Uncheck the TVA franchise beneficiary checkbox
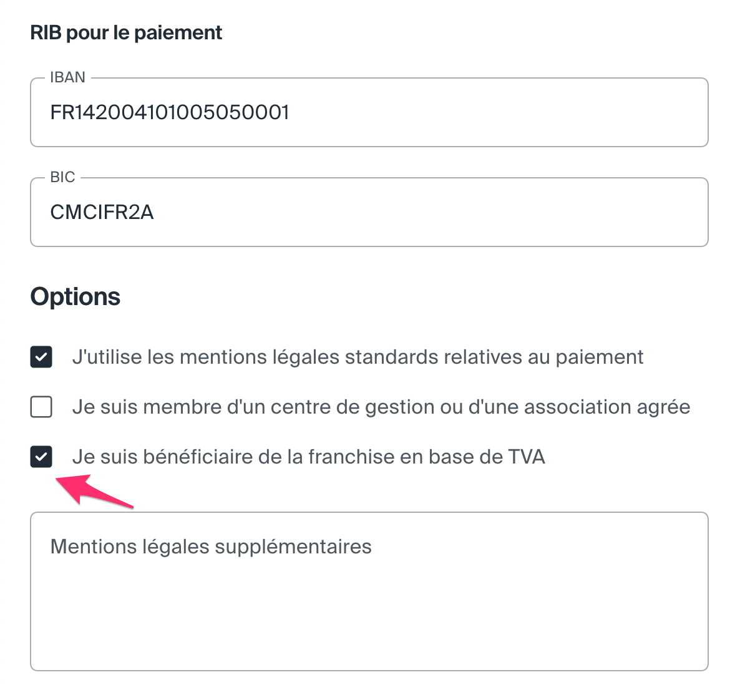 pos(41,457)
